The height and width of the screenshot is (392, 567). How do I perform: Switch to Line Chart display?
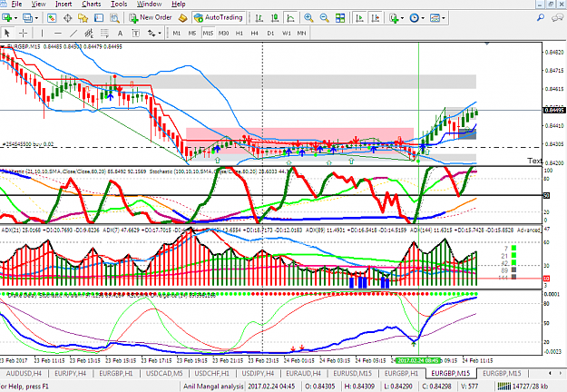[x=290, y=18]
